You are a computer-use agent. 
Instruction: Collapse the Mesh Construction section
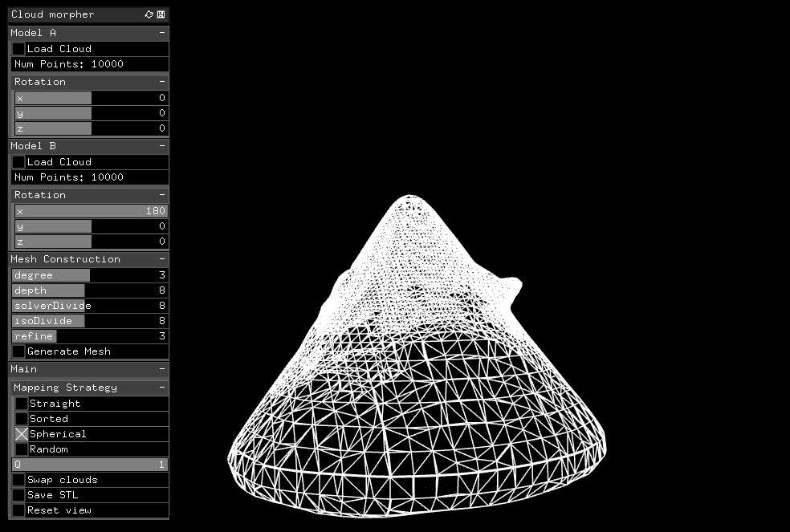(161, 259)
